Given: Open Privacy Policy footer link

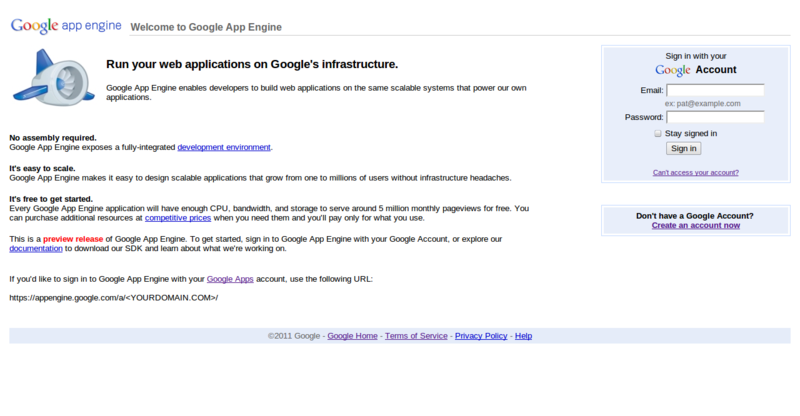Looking at the screenshot, I should [x=481, y=336].
